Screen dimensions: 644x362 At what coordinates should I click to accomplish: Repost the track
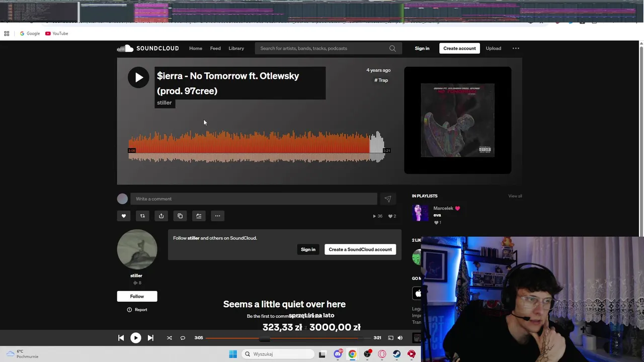(142, 216)
